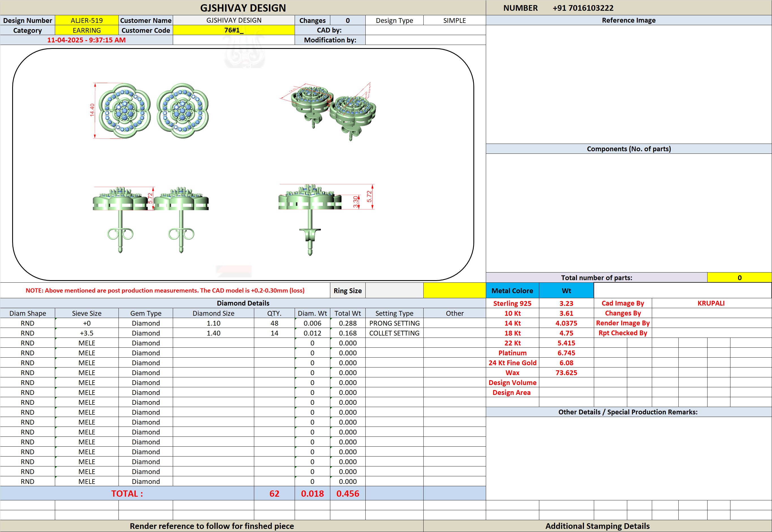772x532 pixels.
Task: Select the KRUPALI Cad Image By cell
Action: [x=711, y=303]
